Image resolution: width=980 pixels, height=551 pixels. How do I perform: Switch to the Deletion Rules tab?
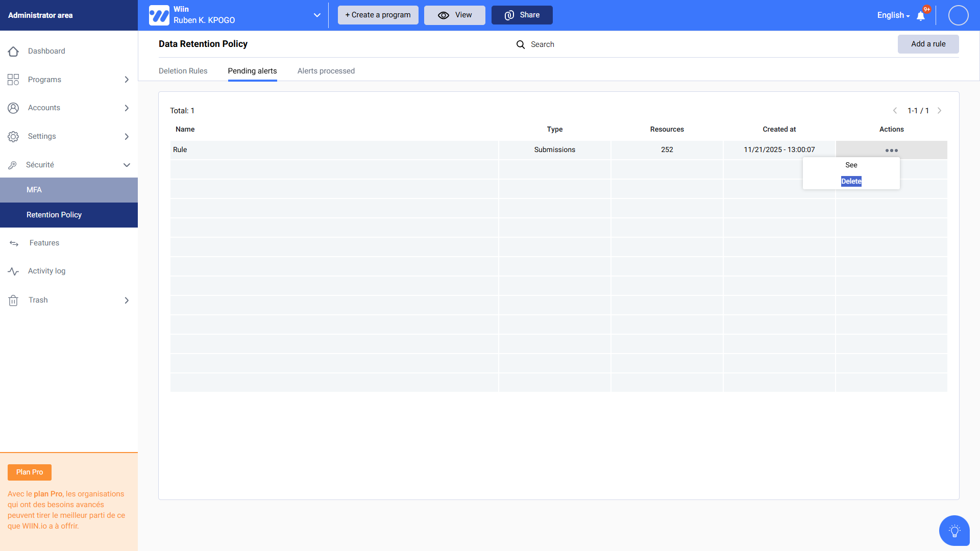(183, 71)
